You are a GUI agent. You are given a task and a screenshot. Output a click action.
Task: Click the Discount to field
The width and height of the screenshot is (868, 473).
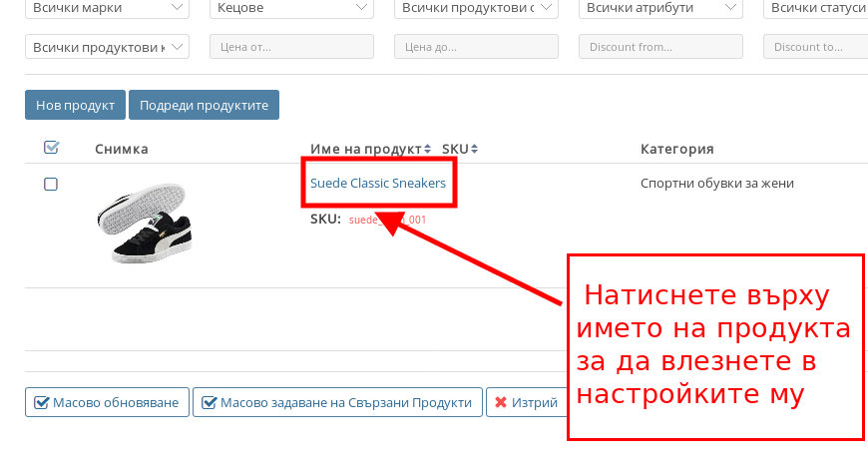814,47
